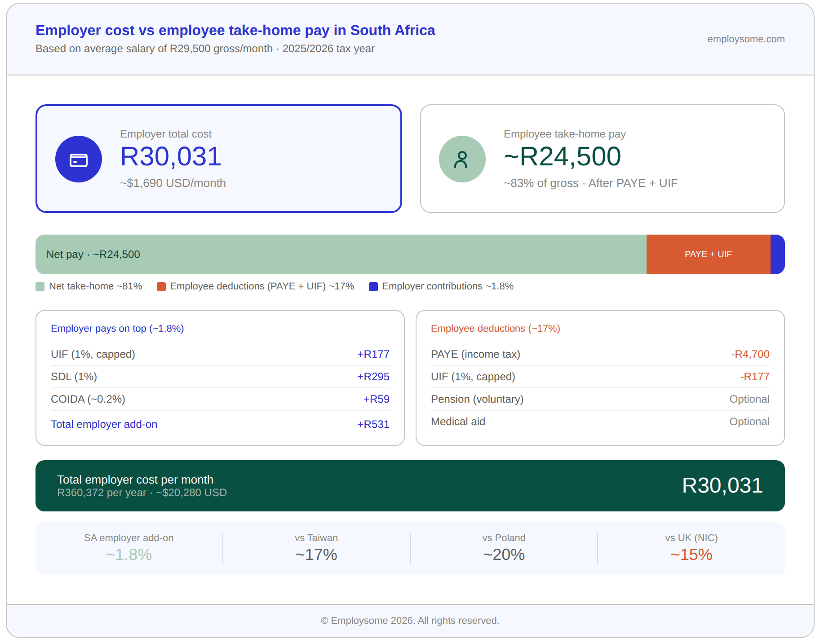Click the PAYE + UIF bar segment
This screenshot has height=644, width=820.
coord(708,254)
